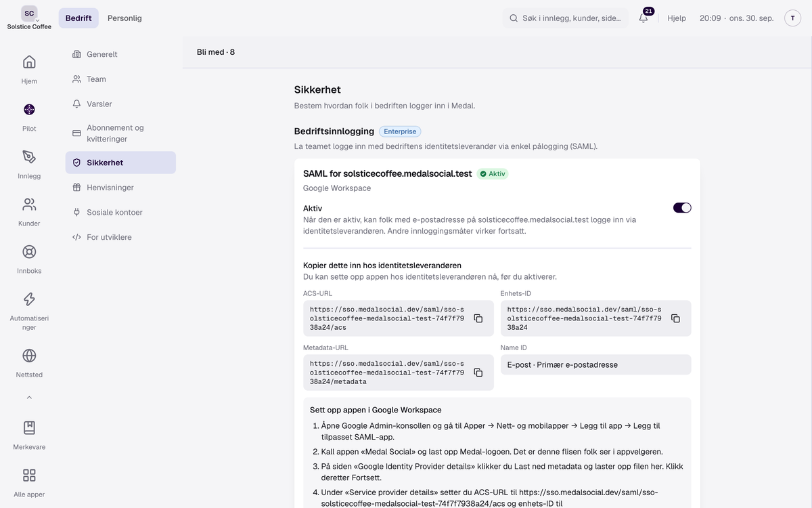Image resolution: width=812 pixels, height=508 pixels.
Task: Open Alle apper grid icon
Action: pyautogui.click(x=29, y=482)
